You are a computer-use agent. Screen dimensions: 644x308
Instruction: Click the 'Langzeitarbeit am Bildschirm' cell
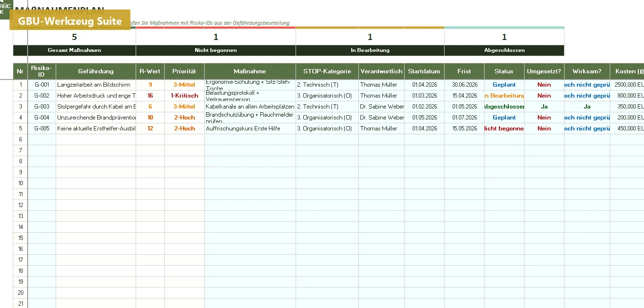pyautogui.click(x=96, y=85)
